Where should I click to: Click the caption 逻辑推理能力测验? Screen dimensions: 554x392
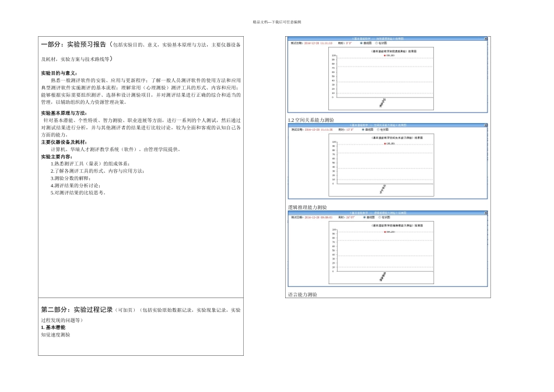[x=307, y=208]
